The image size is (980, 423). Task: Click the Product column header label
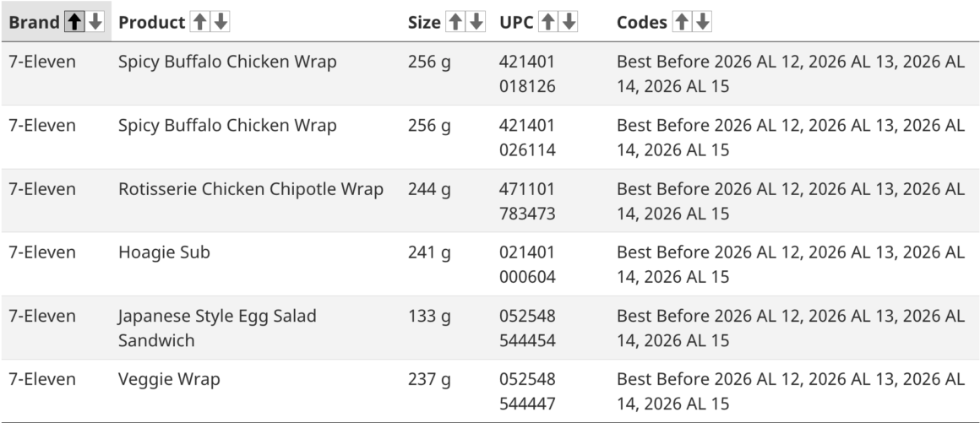pyautogui.click(x=152, y=23)
